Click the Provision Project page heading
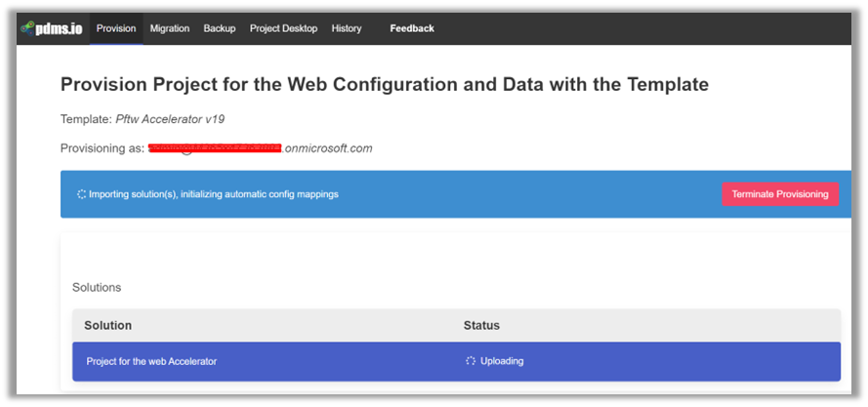This screenshot has height=407, width=868. coord(385,85)
